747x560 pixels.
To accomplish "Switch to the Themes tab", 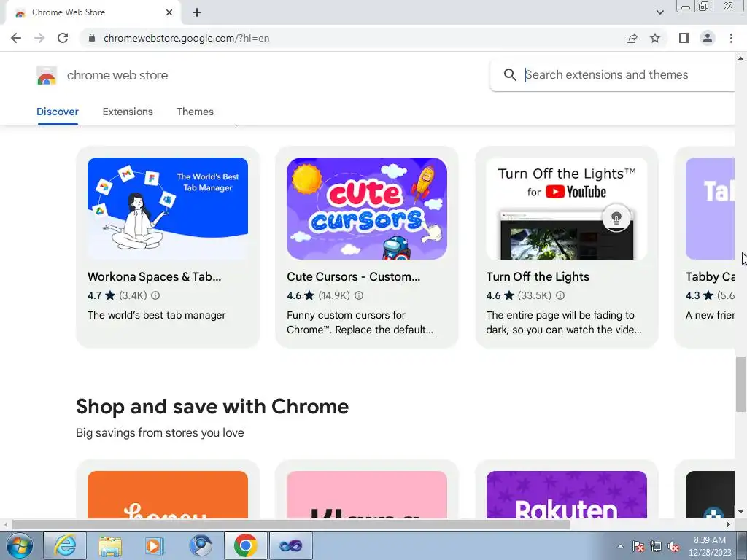I will (x=195, y=112).
